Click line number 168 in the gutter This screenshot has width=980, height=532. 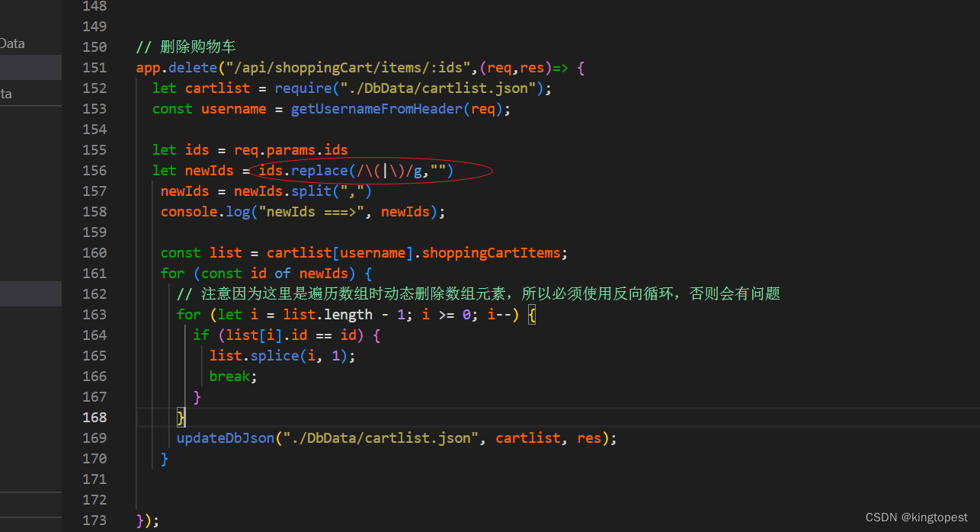pyautogui.click(x=94, y=418)
